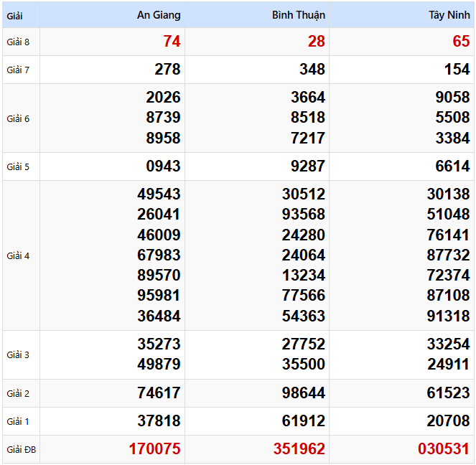Click special prize number 351962
476x465 pixels.
[x=299, y=449]
